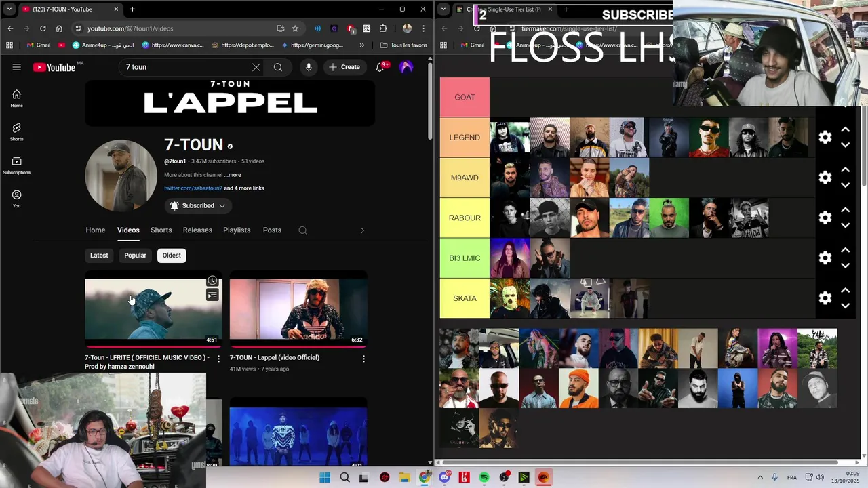Open the 7-Toun LFRITE video title

tap(147, 362)
